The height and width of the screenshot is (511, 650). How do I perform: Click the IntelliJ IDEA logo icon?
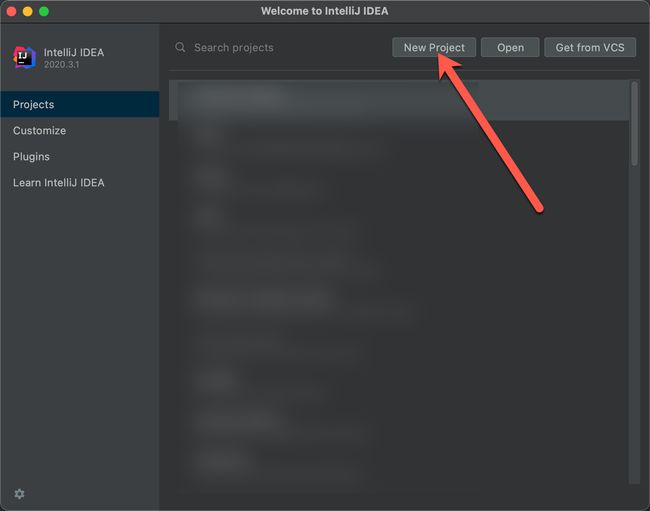pyautogui.click(x=24, y=57)
